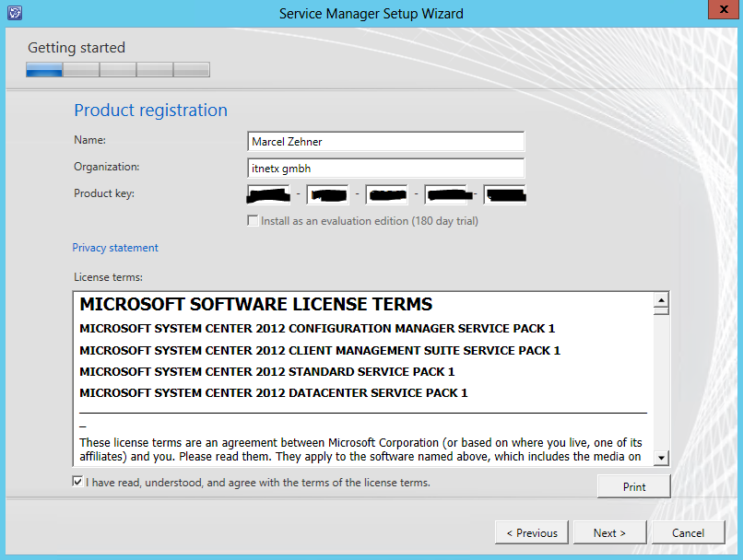Click the Service Manager icon in title bar
Viewport: 743px width, 560px height.
14,13
